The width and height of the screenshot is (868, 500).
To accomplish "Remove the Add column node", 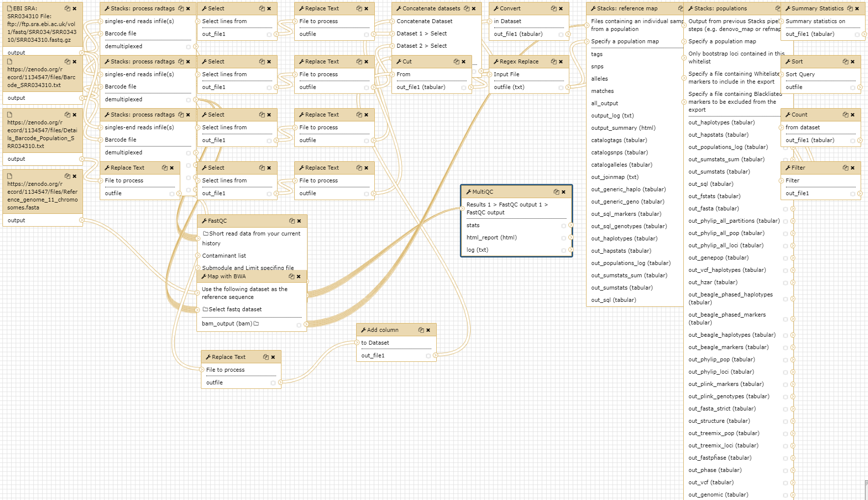I will pyautogui.click(x=428, y=330).
